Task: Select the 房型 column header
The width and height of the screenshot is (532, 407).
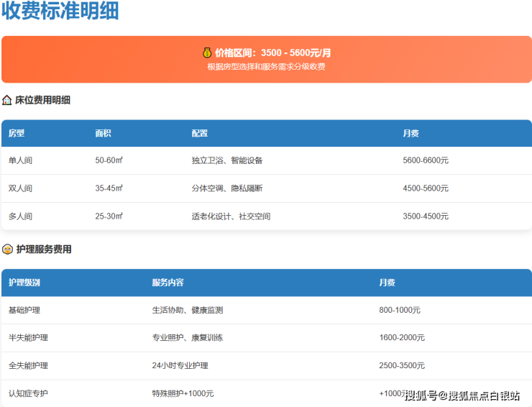Action: [x=17, y=133]
